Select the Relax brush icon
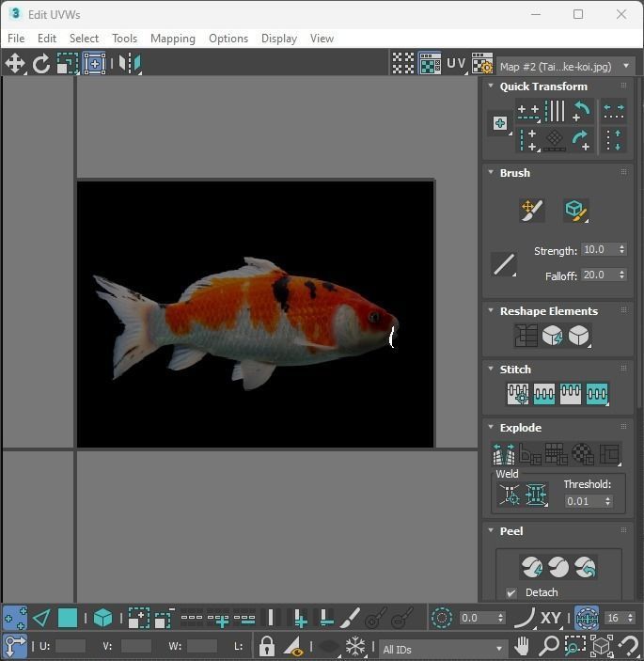Viewport: 644px width, 661px height. [576, 210]
